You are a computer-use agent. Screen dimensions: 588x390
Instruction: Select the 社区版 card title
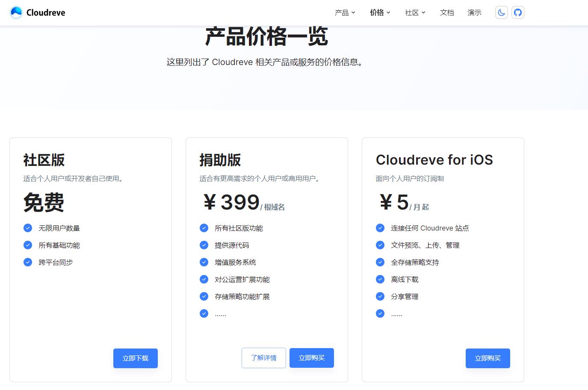(x=44, y=160)
